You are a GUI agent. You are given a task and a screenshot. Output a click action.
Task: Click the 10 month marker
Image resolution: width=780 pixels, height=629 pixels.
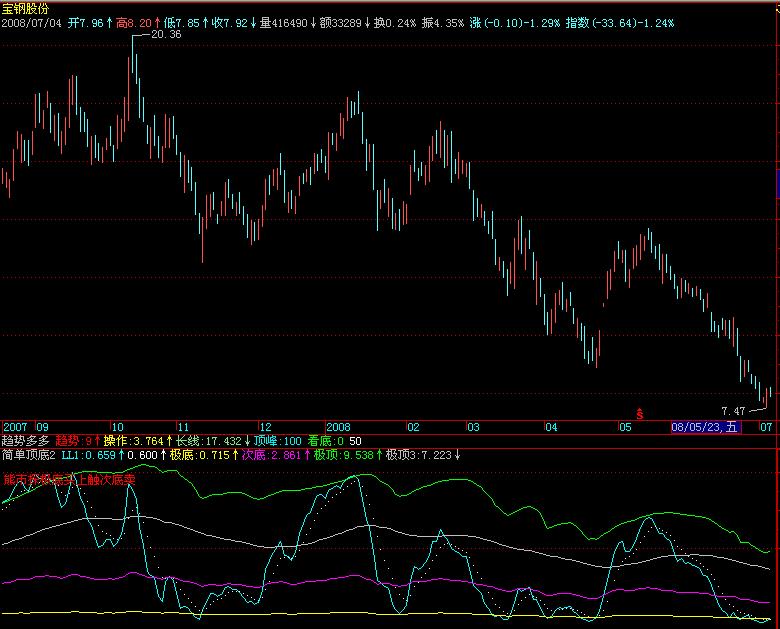(117, 427)
